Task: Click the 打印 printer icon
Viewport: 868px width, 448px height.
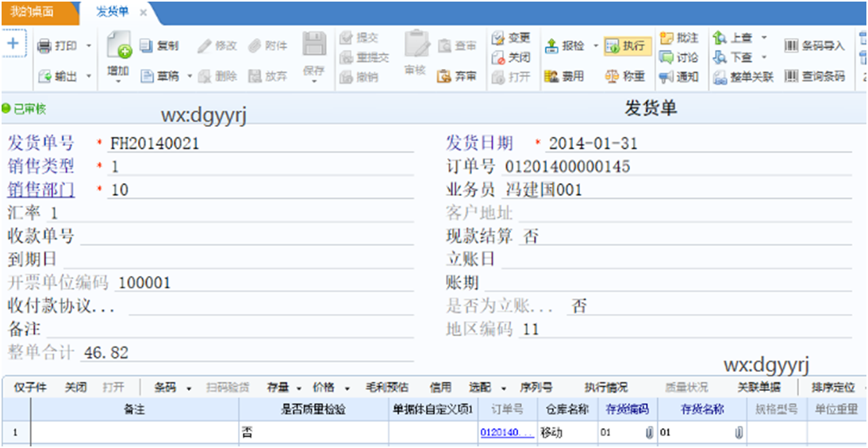Action: pos(44,46)
